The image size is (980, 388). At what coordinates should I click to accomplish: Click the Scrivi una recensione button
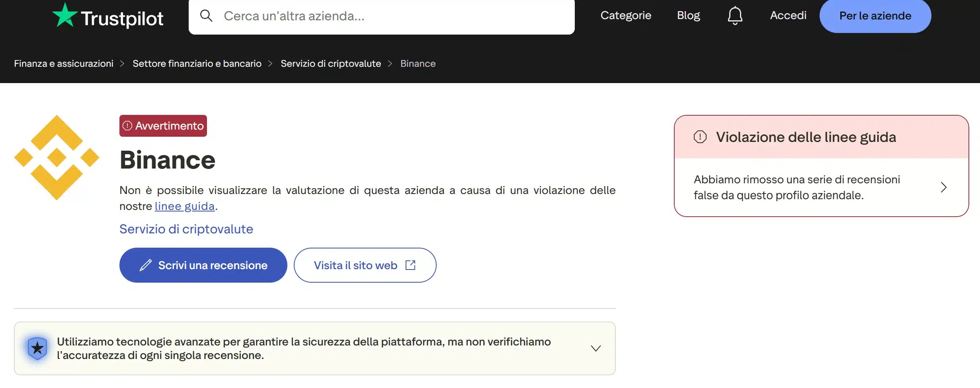[203, 265]
